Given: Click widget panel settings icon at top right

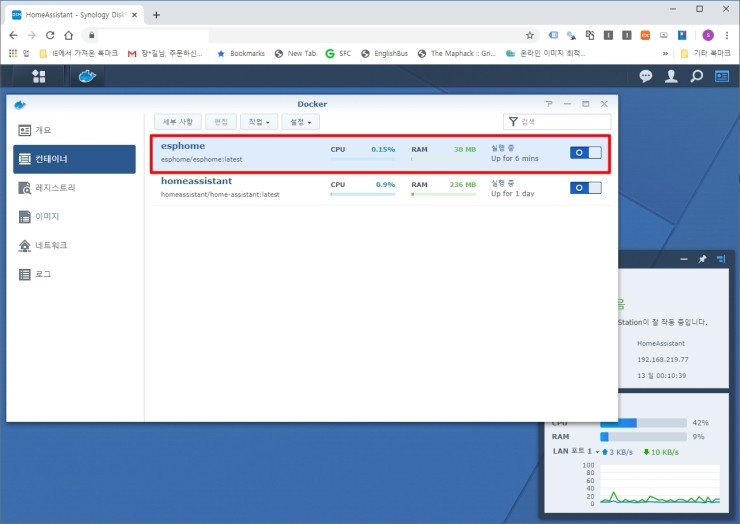Looking at the screenshot, I should 721,259.
